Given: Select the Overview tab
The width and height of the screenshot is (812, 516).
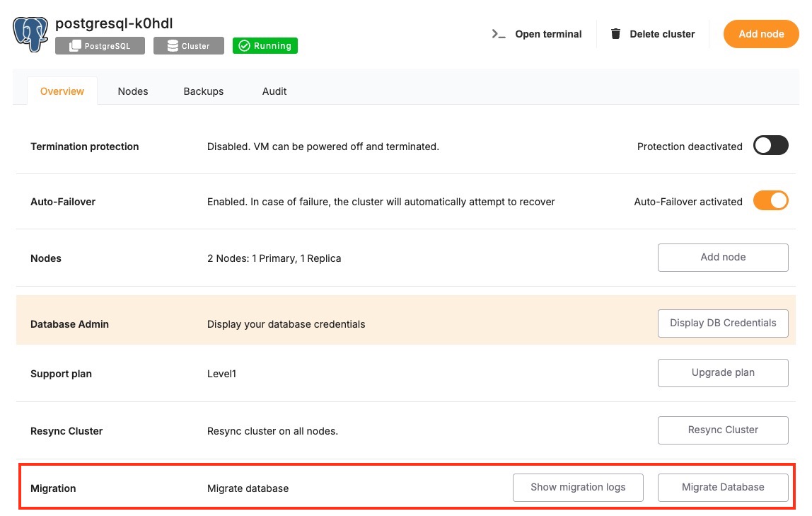Looking at the screenshot, I should click(62, 91).
